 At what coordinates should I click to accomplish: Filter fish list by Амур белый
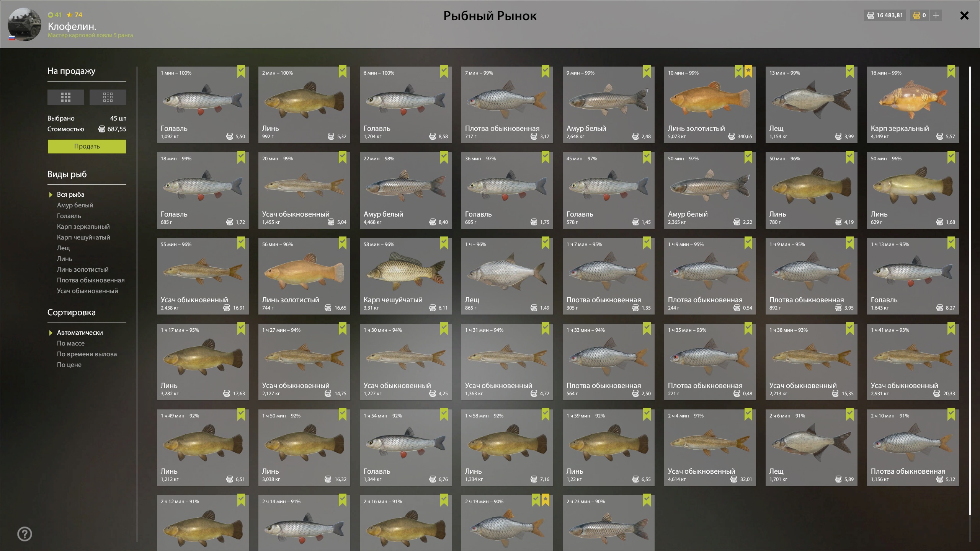pyautogui.click(x=75, y=205)
